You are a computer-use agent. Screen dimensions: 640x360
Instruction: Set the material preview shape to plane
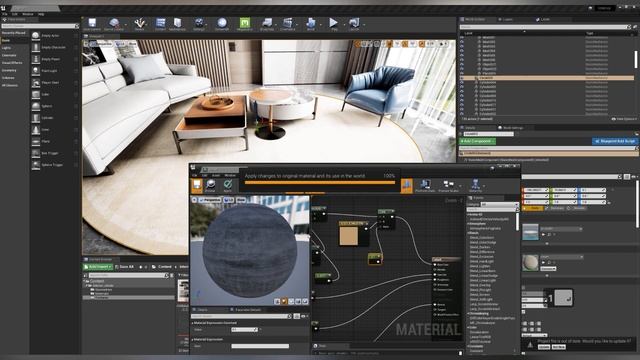click(x=291, y=301)
